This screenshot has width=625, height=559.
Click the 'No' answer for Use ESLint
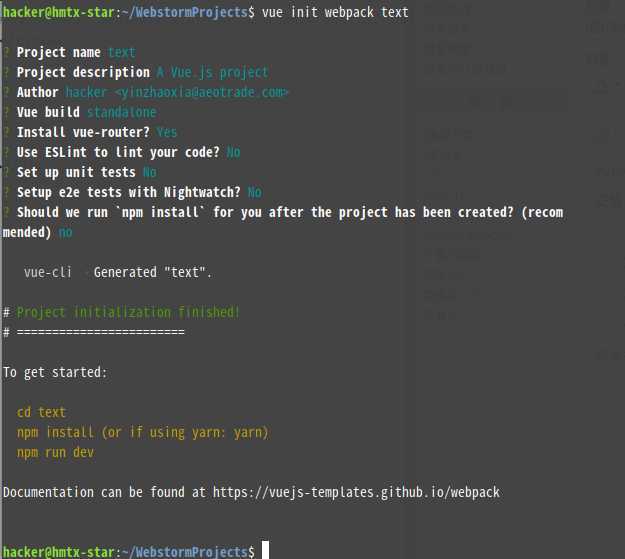[234, 152]
